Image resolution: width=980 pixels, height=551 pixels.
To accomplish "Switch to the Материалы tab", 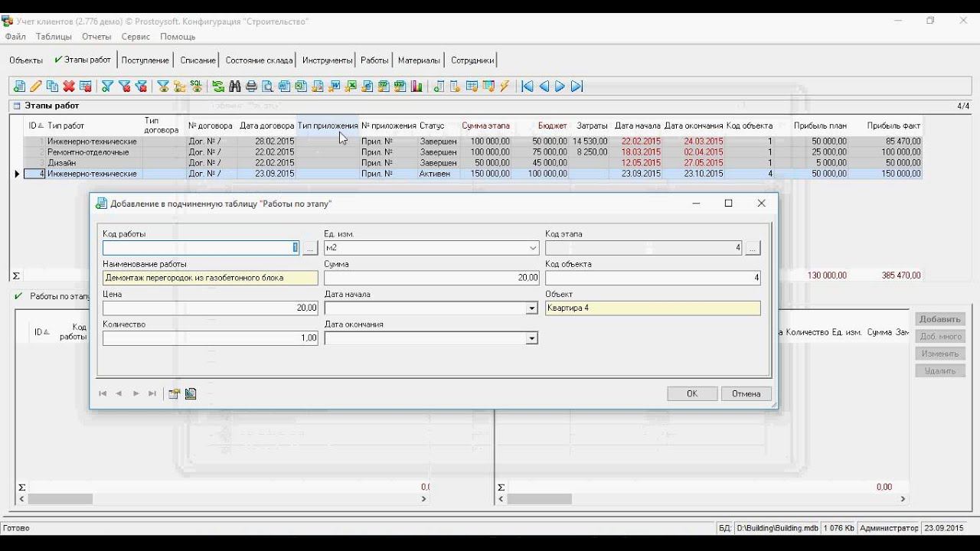I will pos(419,60).
